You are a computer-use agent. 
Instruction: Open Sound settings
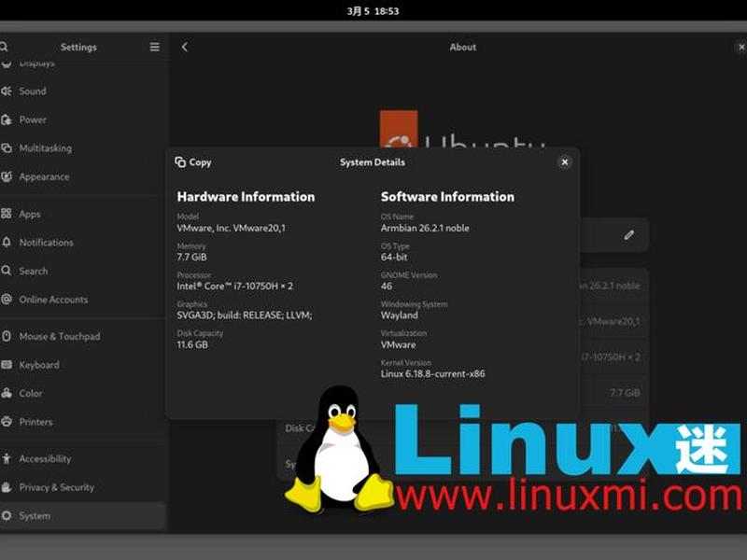click(x=83, y=91)
